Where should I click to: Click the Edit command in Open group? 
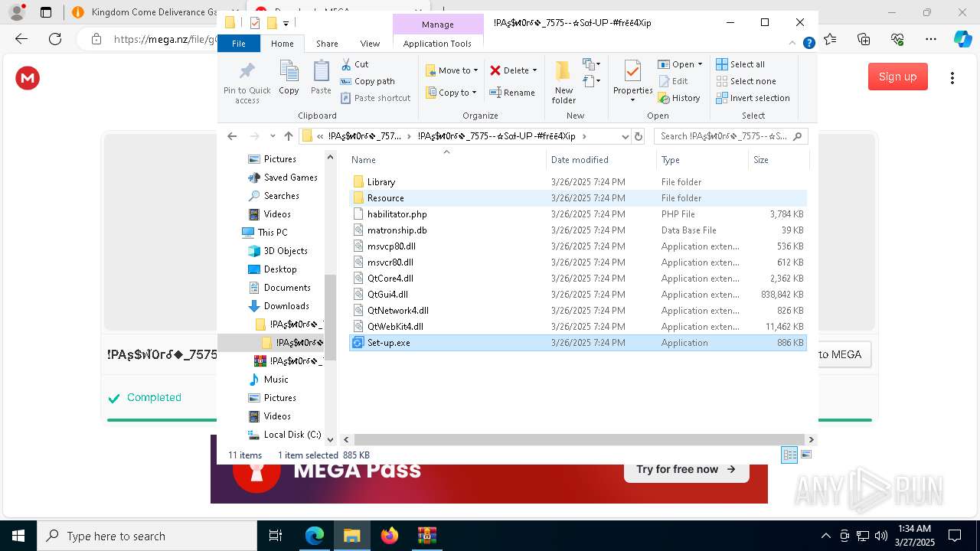pyautogui.click(x=673, y=81)
